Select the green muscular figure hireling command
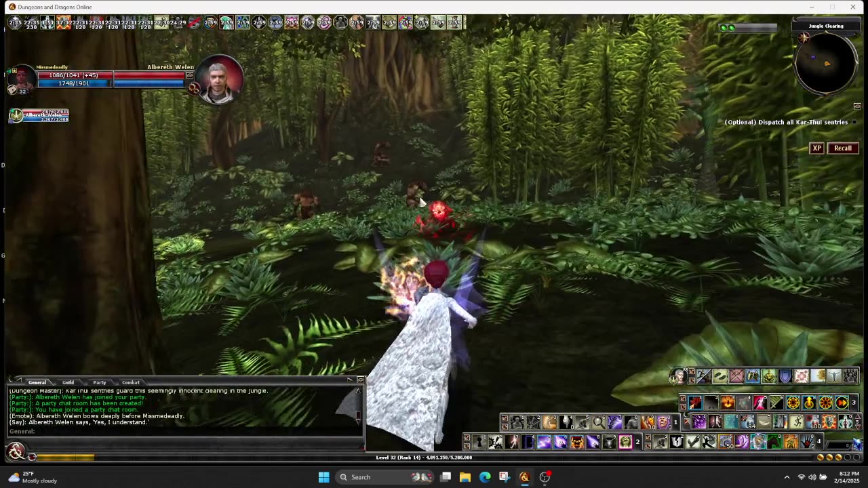Image resolution: width=868 pixels, height=488 pixels. point(769,375)
